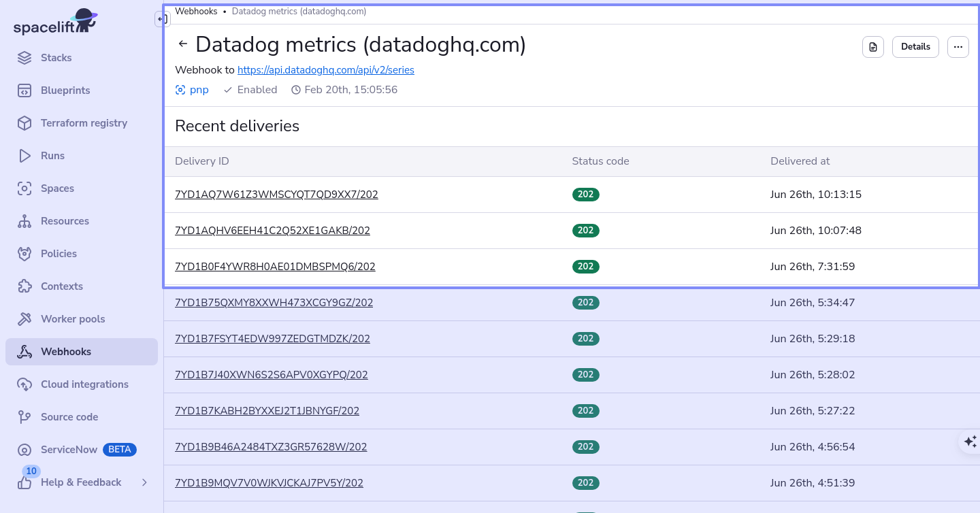Open the document icon button beside Details
The height and width of the screenshot is (513, 980).
(873, 47)
